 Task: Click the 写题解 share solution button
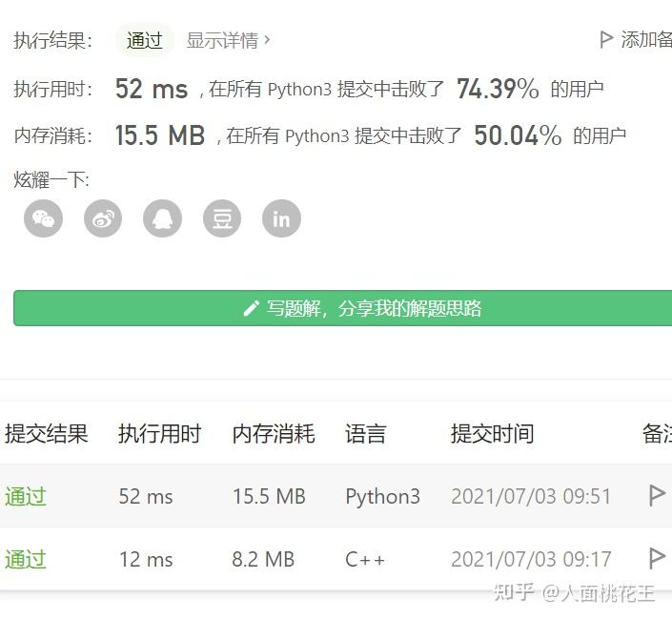pyautogui.click(x=343, y=308)
